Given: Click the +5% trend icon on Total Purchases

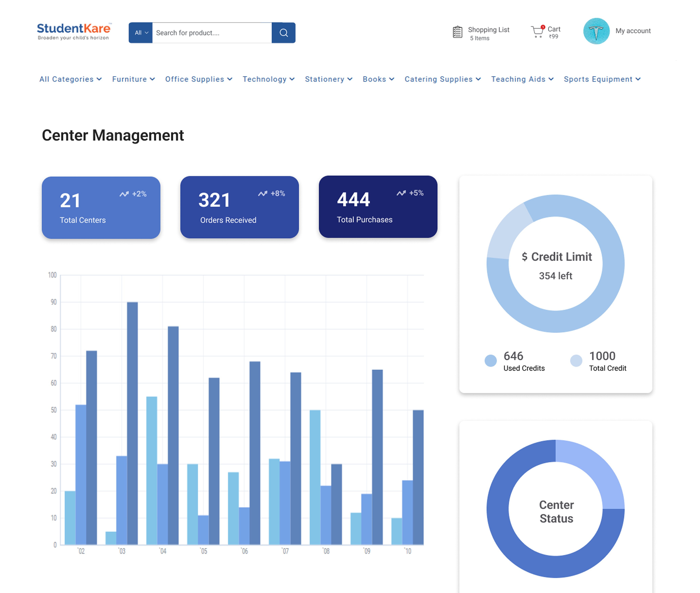Looking at the screenshot, I should tap(401, 193).
